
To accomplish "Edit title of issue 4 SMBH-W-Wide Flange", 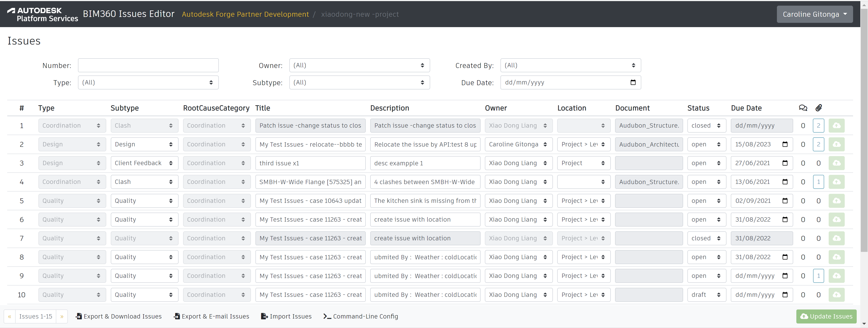I will click(310, 182).
